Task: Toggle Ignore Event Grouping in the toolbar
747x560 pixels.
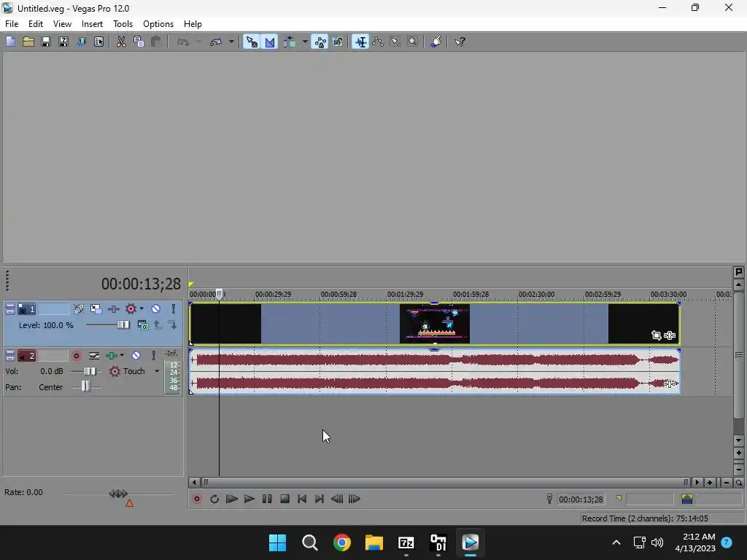Action: pyautogui.click(x=338, y=42)
